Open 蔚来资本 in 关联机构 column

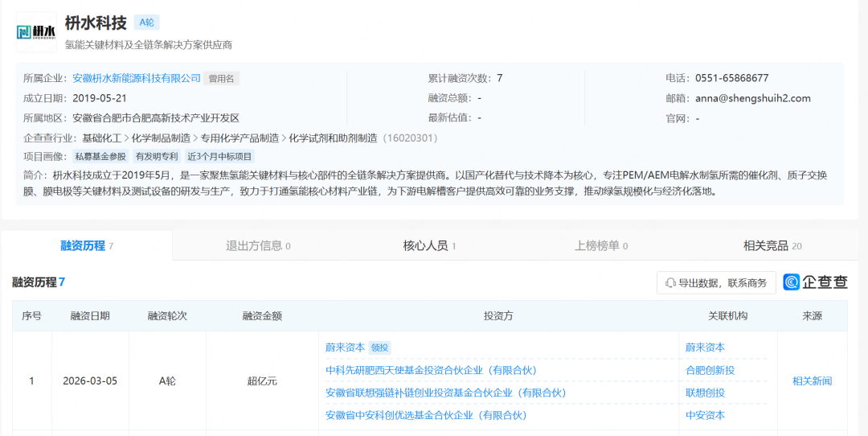pyautogui.click(x=706, y=348)
